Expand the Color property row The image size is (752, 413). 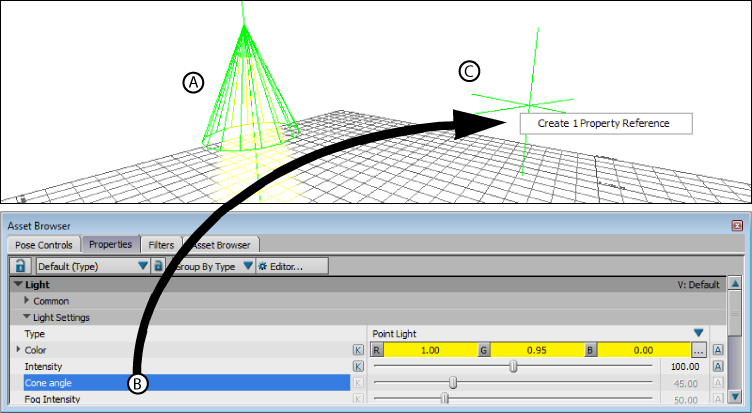18,350
